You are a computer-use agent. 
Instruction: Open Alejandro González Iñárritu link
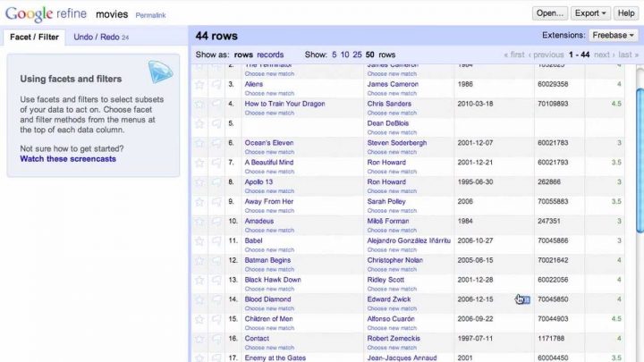click(x=409, y=240)
